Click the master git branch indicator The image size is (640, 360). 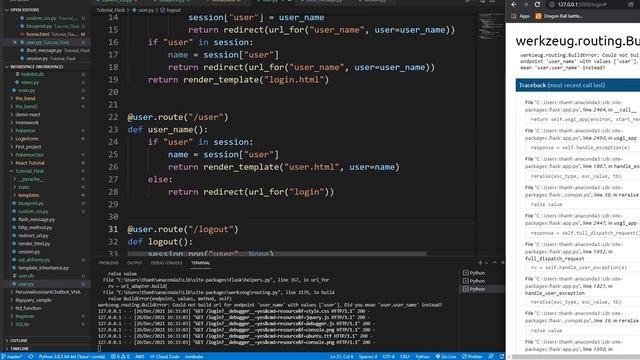click(12, 357)
